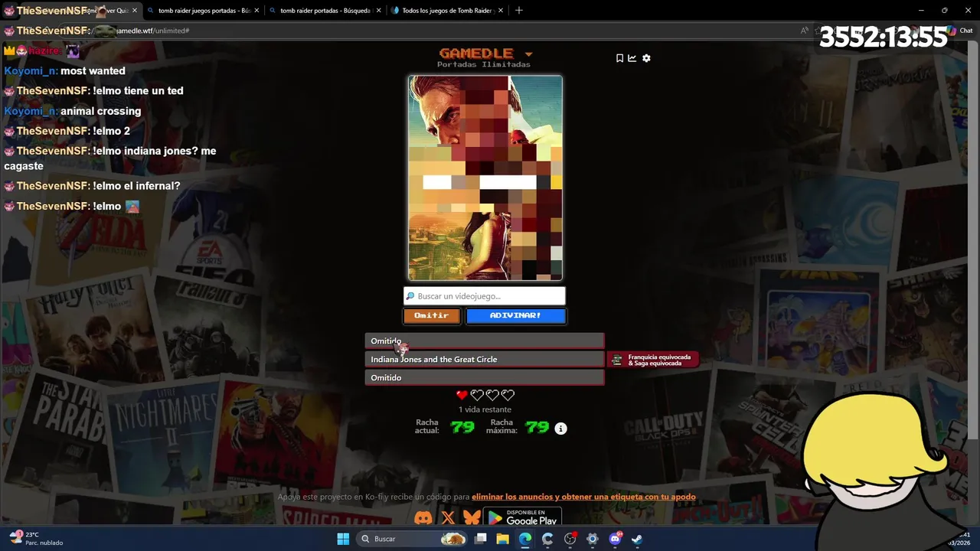Open the Gamedle settings gear
The image size is (980, 551).
pyautogui.click(x=646, y=58)
